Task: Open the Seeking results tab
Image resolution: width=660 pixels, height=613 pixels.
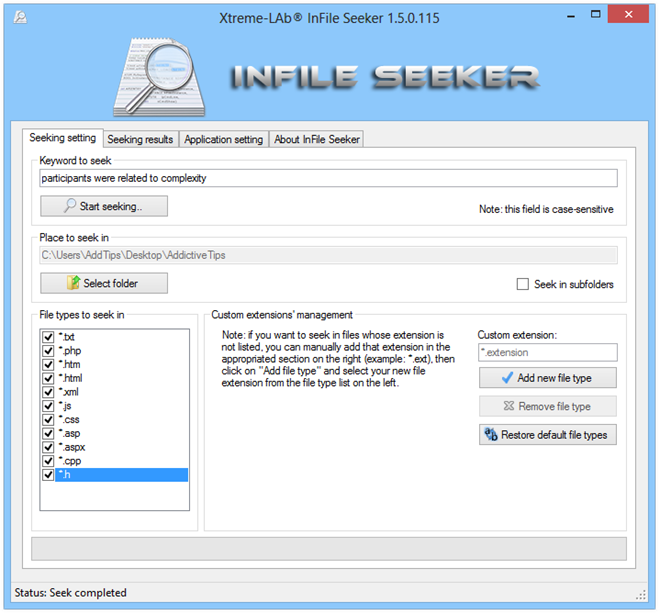Action: (x=140, y=139)
